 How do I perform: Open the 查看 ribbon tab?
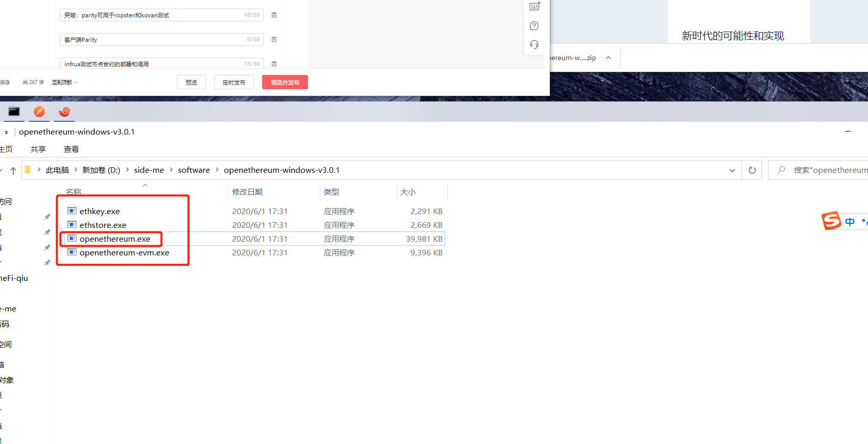click(x=71, y=149)
